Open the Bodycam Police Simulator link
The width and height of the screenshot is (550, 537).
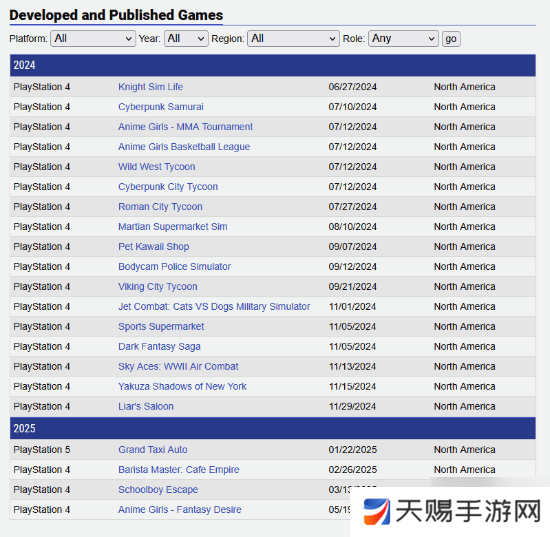174,267
